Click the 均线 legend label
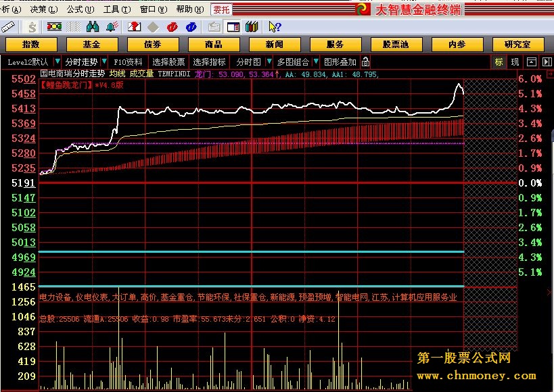Image resolution: width=554 pixels, height=392 pixels. pos(117,74)
